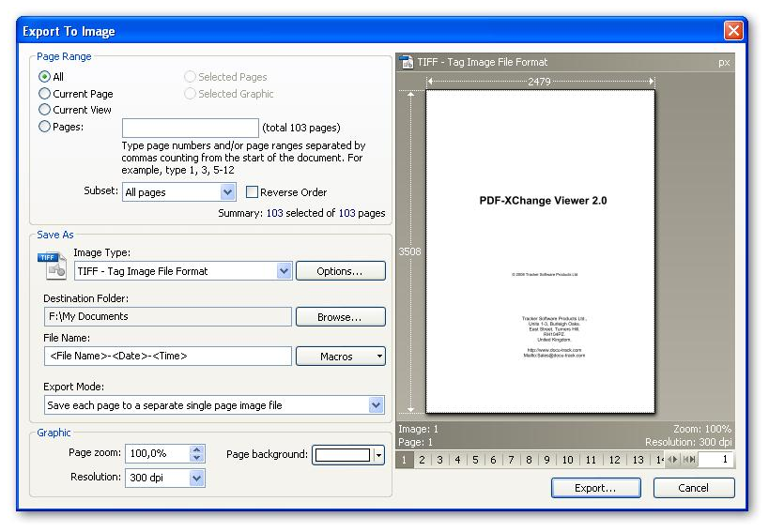Click the Summary: 103 selected of 103 pages text

pos(301,213)
